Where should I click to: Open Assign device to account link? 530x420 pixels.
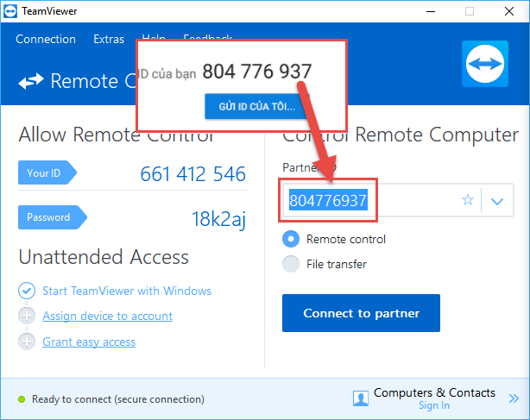pos(108,316)
